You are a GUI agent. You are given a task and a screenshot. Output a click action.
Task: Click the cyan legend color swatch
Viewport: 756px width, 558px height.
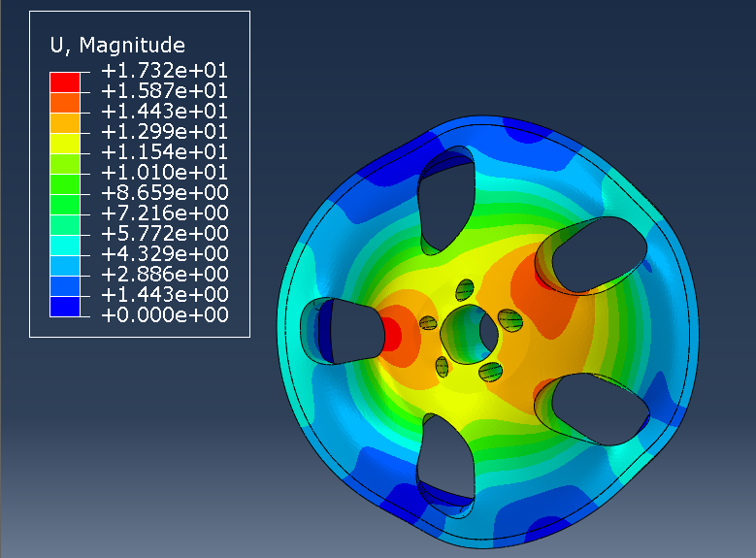65,246
